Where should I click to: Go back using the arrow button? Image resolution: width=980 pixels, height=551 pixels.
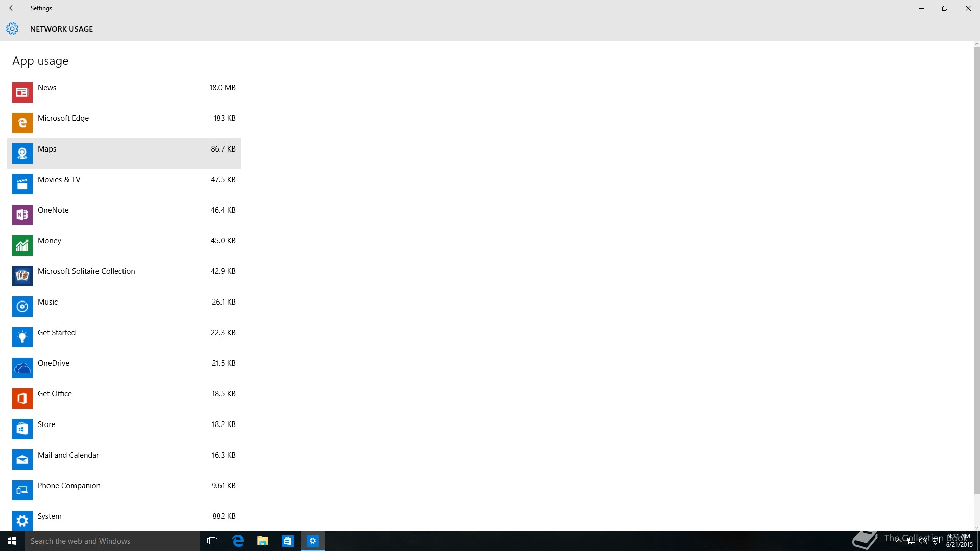(x=12, y=8)
